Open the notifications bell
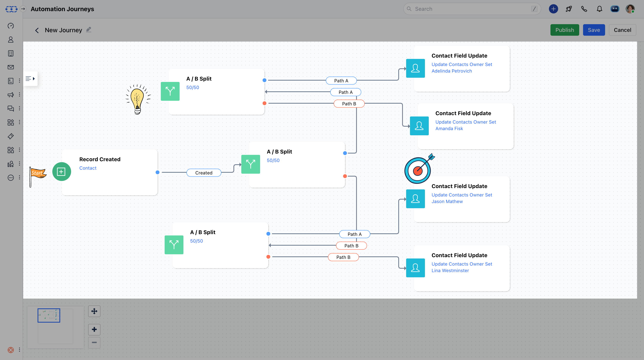This screenshot has height=360, width=644. (599, 9)
